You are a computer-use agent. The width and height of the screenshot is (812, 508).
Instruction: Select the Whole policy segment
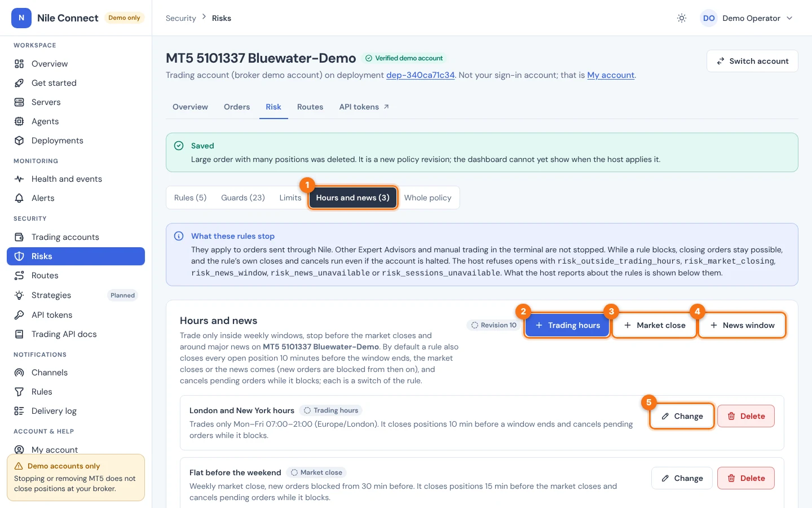(428, 198)
